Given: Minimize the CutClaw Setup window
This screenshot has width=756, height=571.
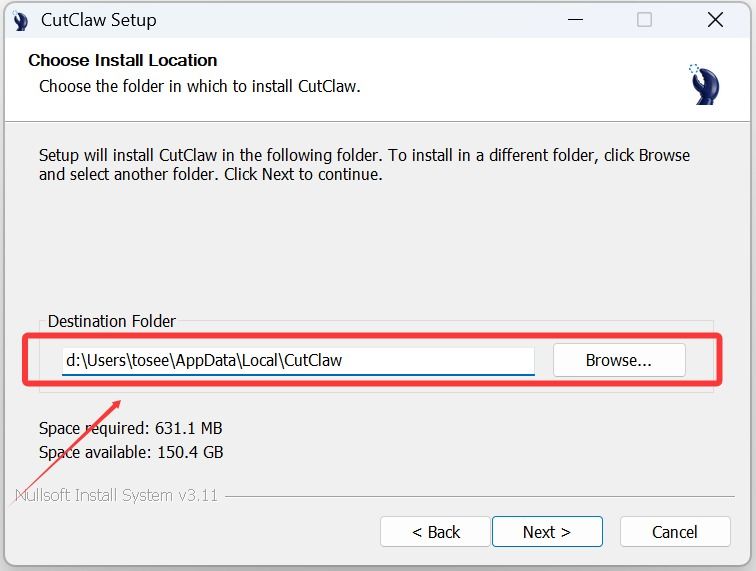Looking at the screenshot, I should (574, 20).
